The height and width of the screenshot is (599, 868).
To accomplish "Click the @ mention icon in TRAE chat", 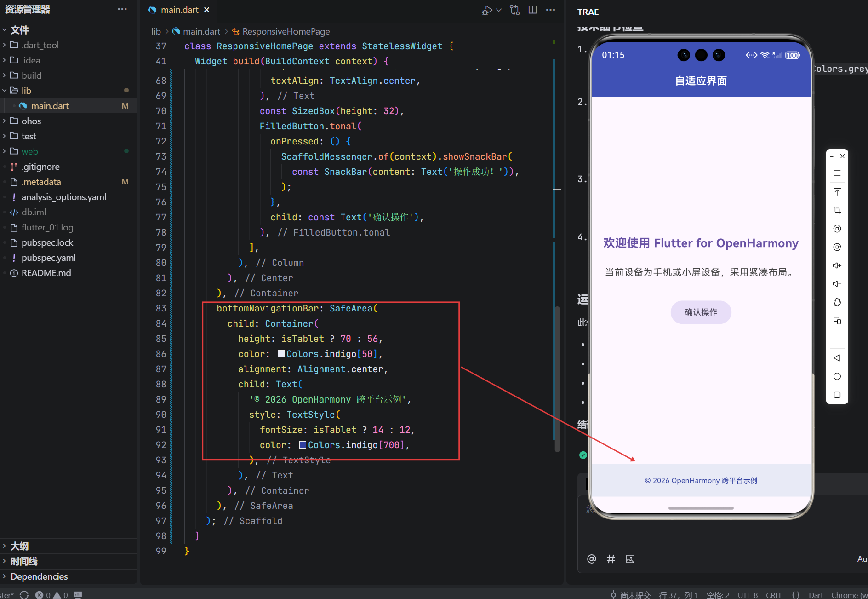I will 592,559.
